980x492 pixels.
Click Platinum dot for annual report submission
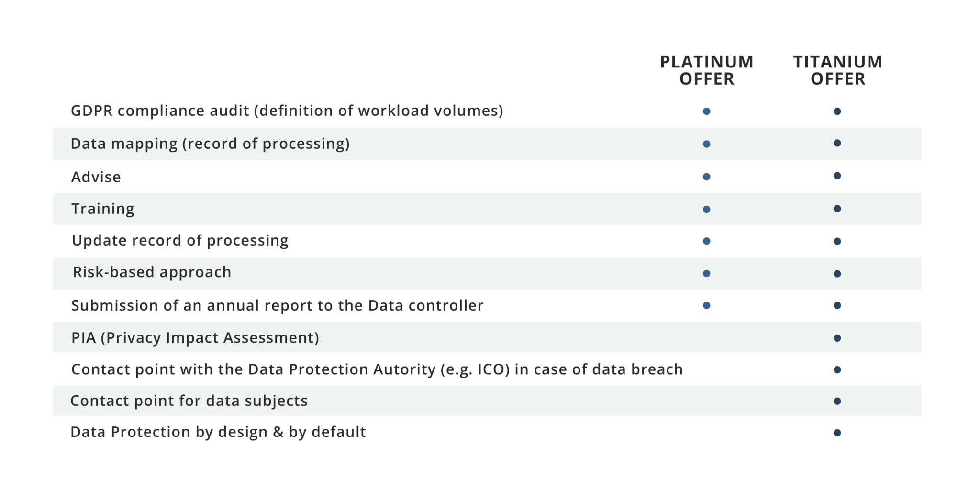706,305
